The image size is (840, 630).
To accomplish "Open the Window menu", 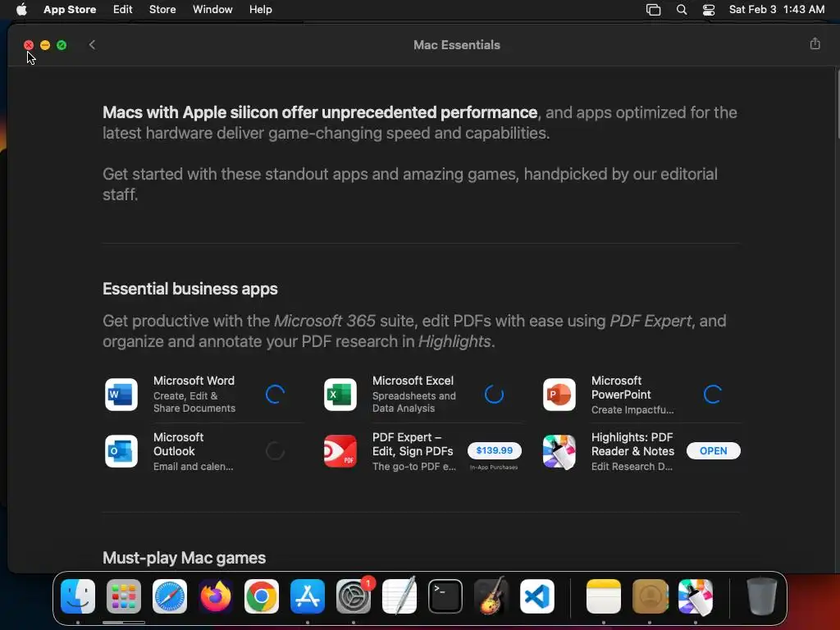I will point(212,10).
